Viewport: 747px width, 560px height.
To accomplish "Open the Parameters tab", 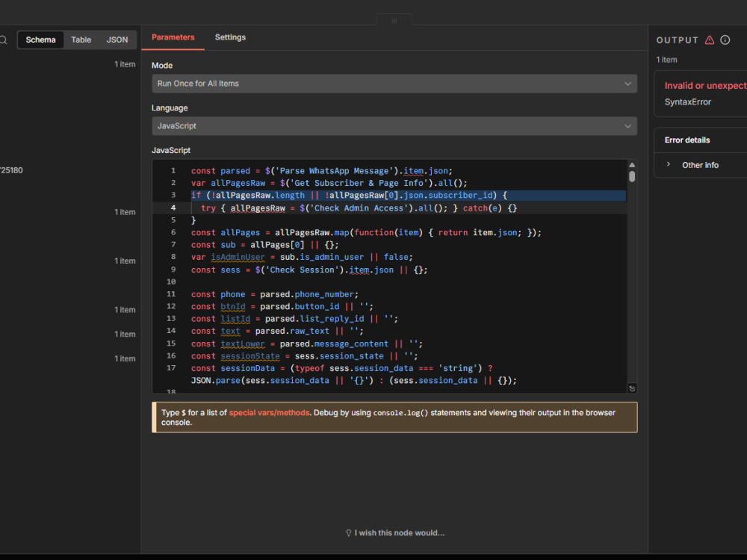I will coord(173,37).
